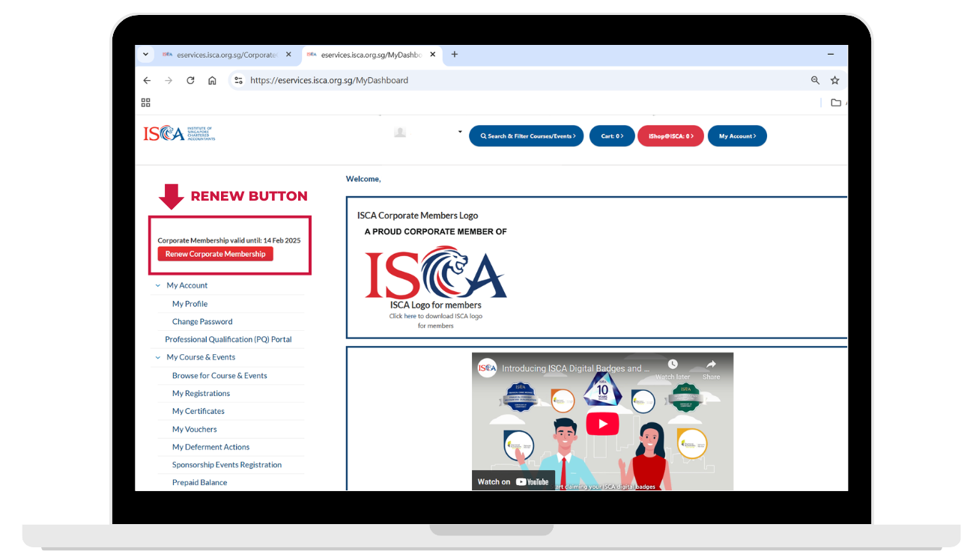The image size is (976, 560).
Task: Open My Deferment Actions
Action: (x=210, y=447)
